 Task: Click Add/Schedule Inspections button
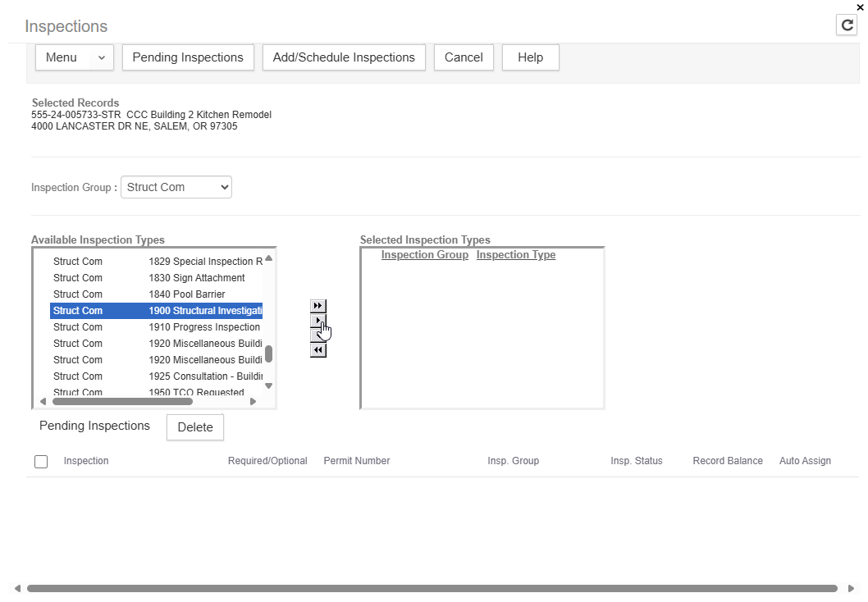344,57
